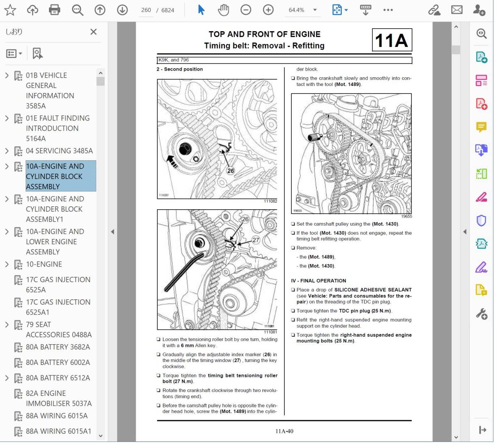Viewport: 498px width, 448px height.
Task: Expand 80A BATTERY 6512A bookmark
Action: (x=7, y=378)
